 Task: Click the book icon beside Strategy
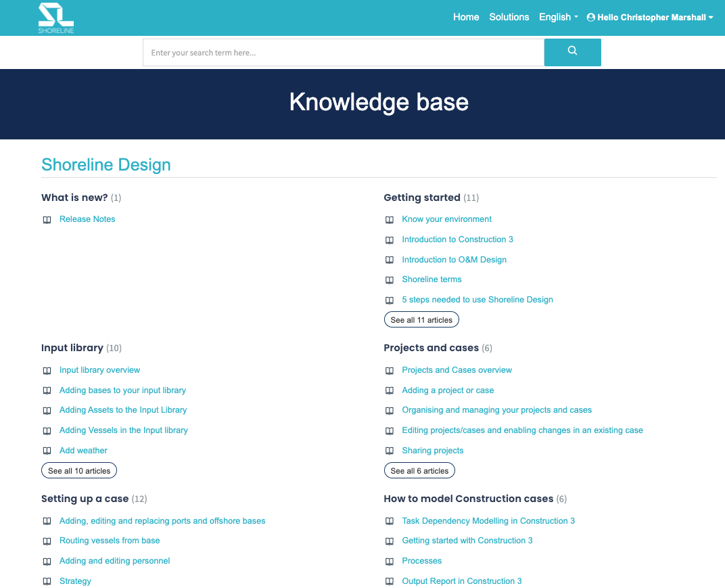(47, 581)
